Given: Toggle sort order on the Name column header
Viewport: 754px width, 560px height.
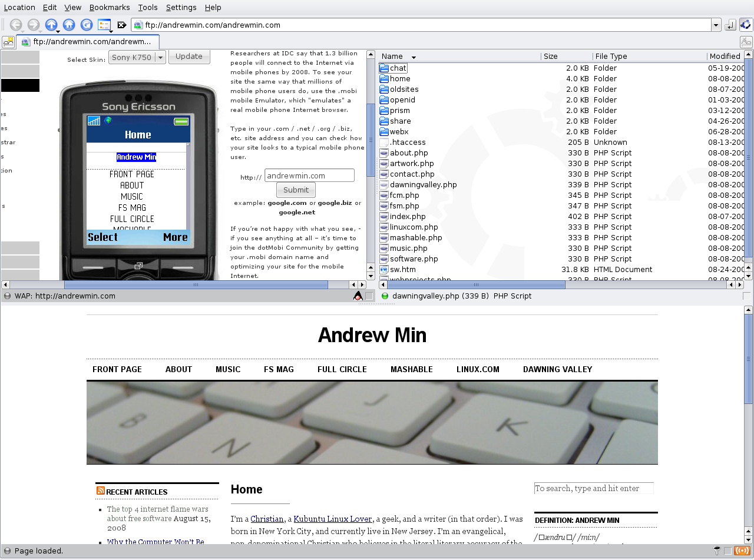Looking at the screenshot, I should tap(459, 57).
